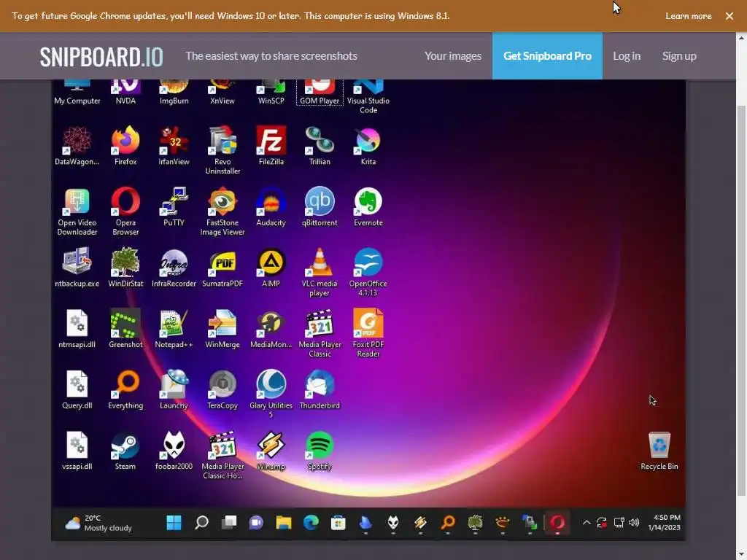Dismiss the Chrome update notification banner
Viewport: 747px width, 560px height.
729,16
